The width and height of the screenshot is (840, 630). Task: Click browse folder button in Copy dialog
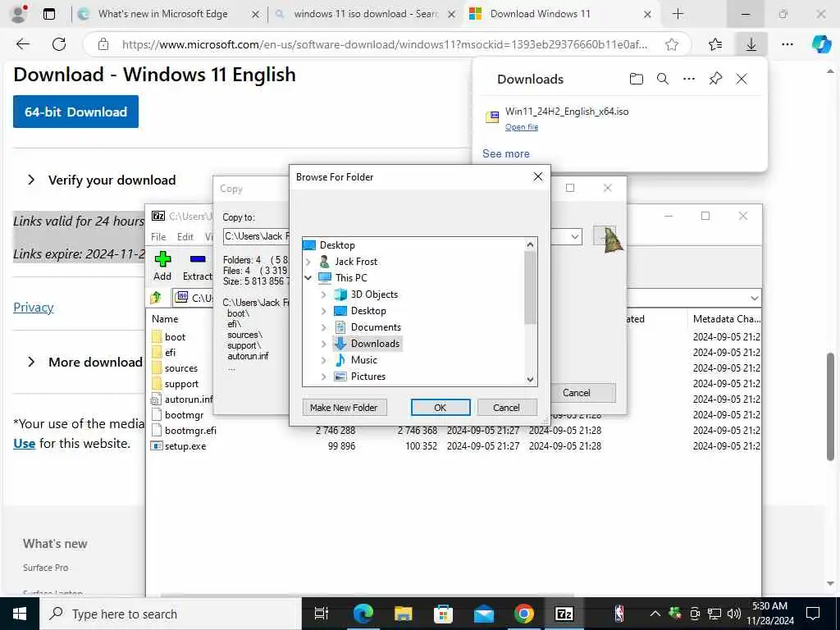[x=605, y=236]
